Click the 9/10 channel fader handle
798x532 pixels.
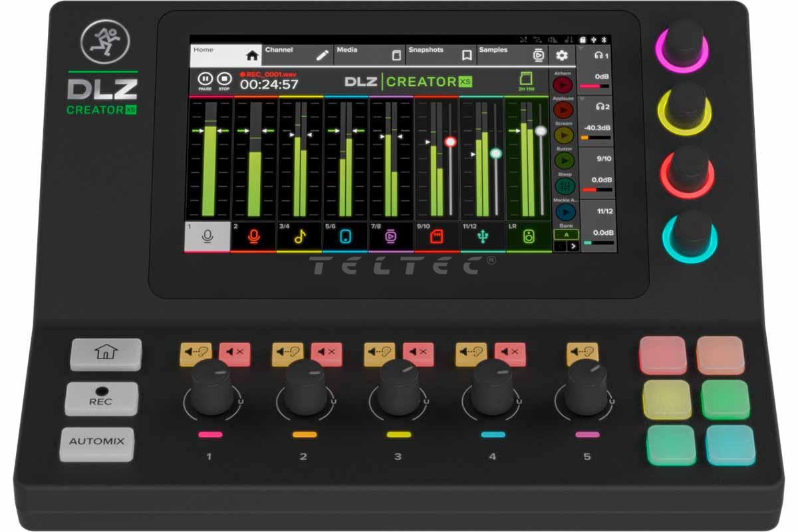click(450, 142)
